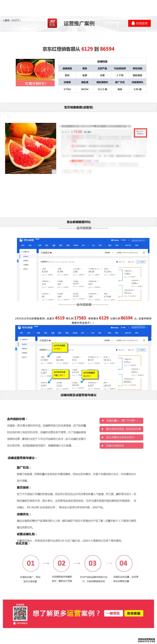Select 交易特征 in May dashboard sidebar

pos(26,260)
